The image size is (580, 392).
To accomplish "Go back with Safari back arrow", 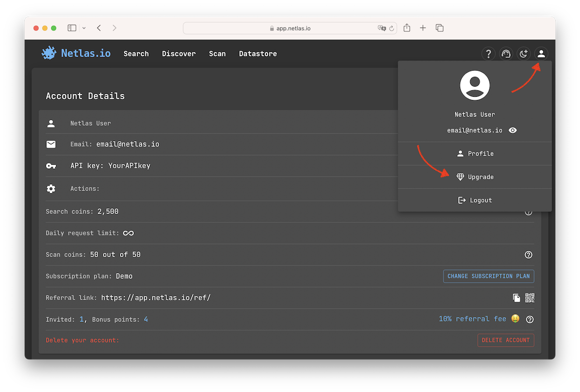I will (99, 28).
